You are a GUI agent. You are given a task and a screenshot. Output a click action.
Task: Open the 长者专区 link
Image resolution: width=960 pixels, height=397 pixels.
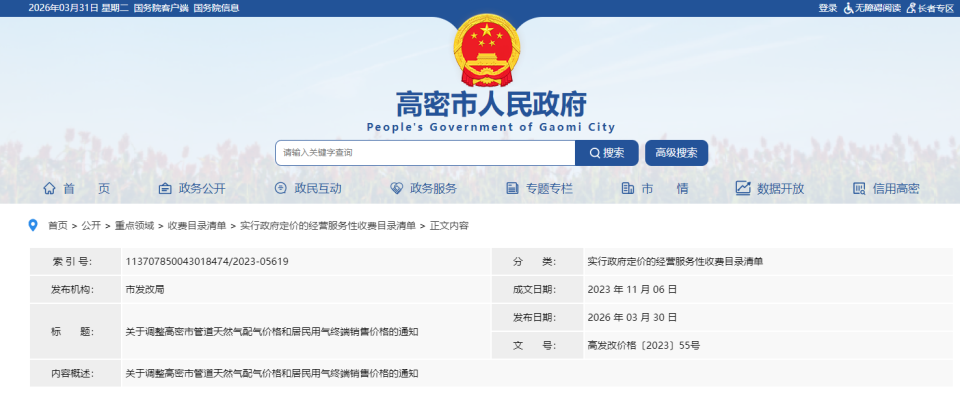click(x=936, y=8)
